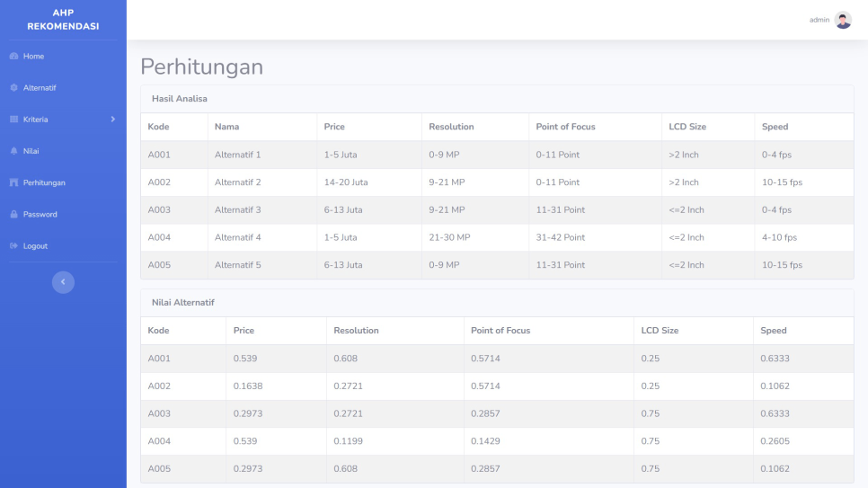Screen dimensions: 868x488
Task: Select the Logout link text
Action: point(35,246)
